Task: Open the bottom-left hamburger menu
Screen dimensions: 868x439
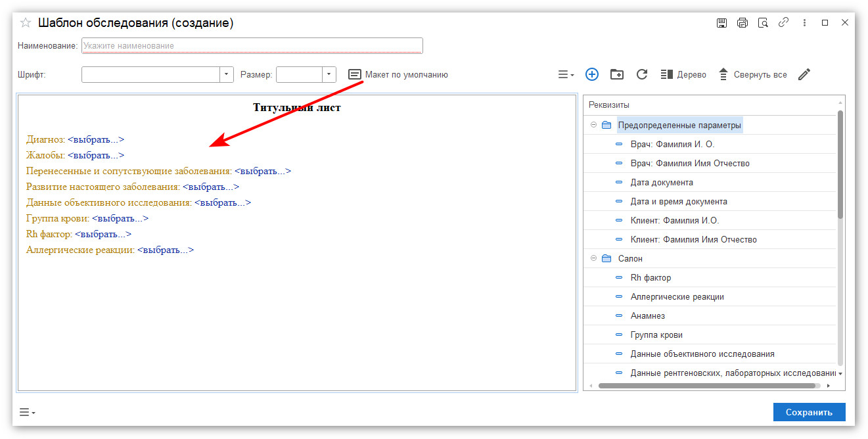Action: pos(26,412)
